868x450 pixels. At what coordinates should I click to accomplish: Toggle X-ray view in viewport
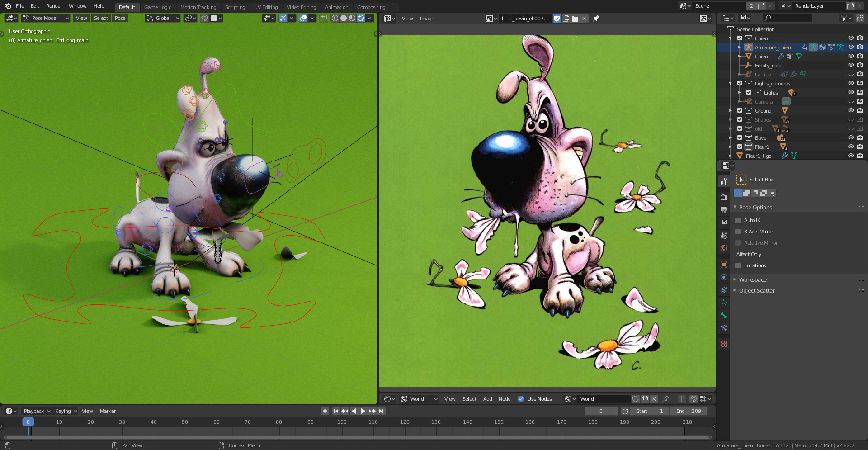click(x=323, y=18)
